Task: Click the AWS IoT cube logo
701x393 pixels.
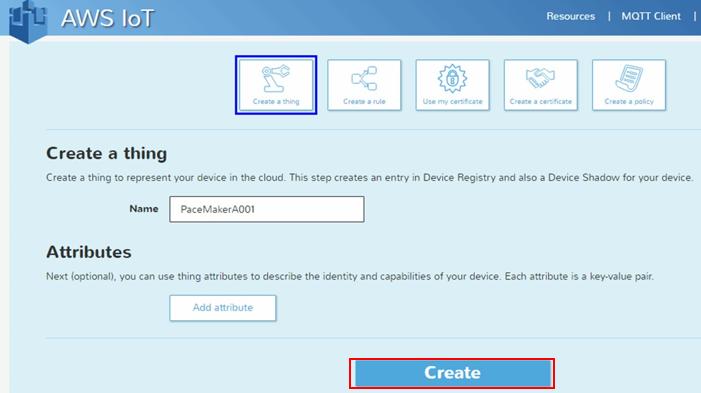Action: (28, 21)
